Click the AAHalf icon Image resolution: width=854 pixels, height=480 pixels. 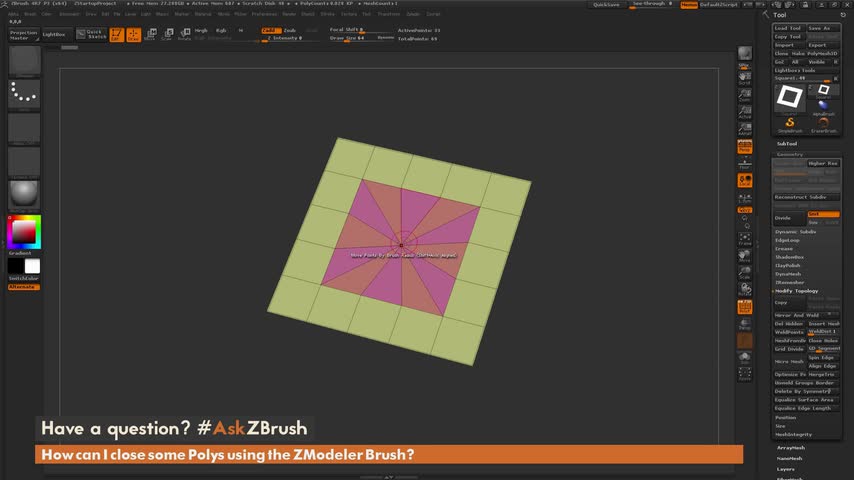pos(745,129)
